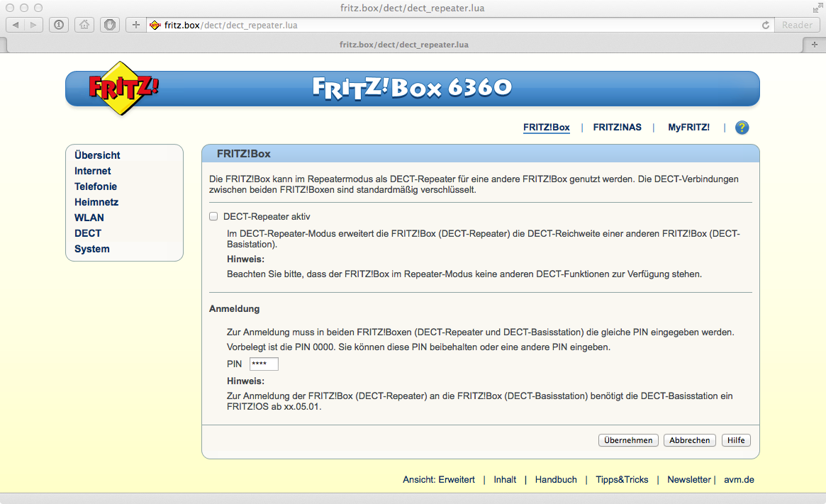The image size is (826, 504).
Task: Click the Hilfe button
Action: (x=736, y=440)
